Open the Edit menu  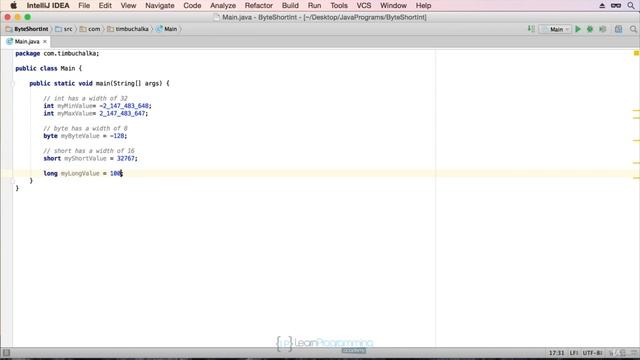[105, 6]
